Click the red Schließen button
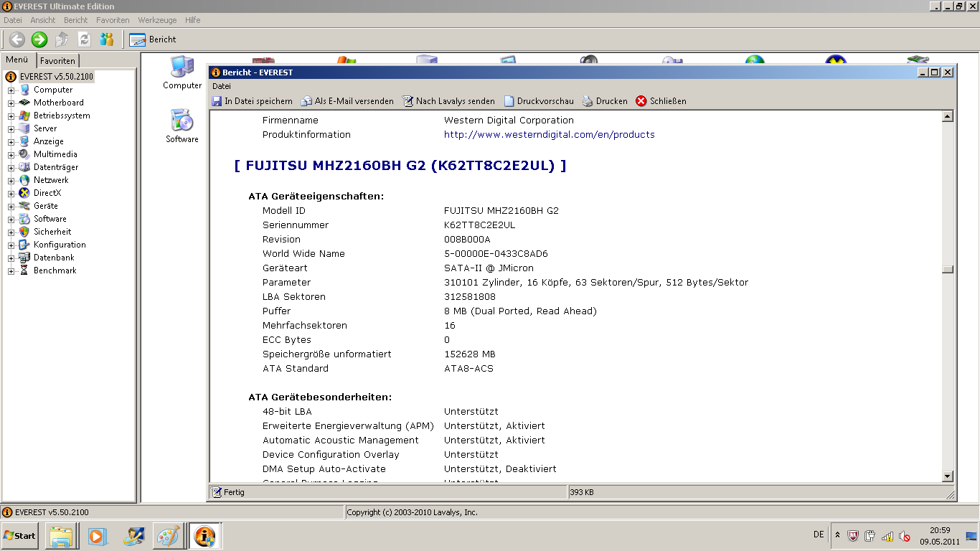Viewport: 980px width, 551px height. click(661, 101)
